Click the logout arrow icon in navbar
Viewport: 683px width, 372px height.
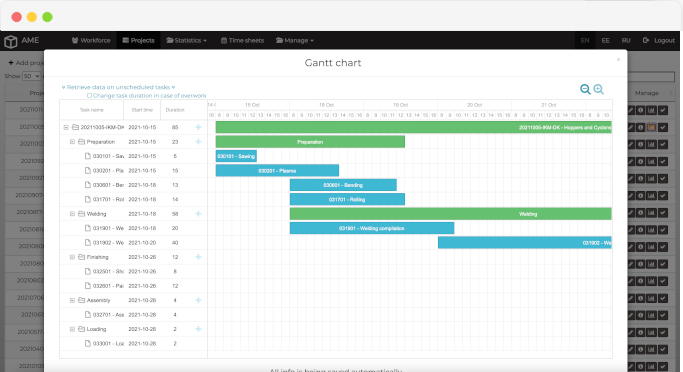[x=646, y=40]
